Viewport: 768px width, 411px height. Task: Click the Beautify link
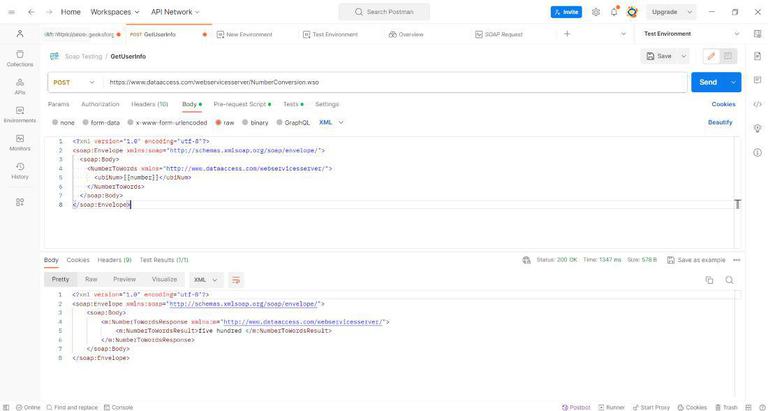point(720,122)
